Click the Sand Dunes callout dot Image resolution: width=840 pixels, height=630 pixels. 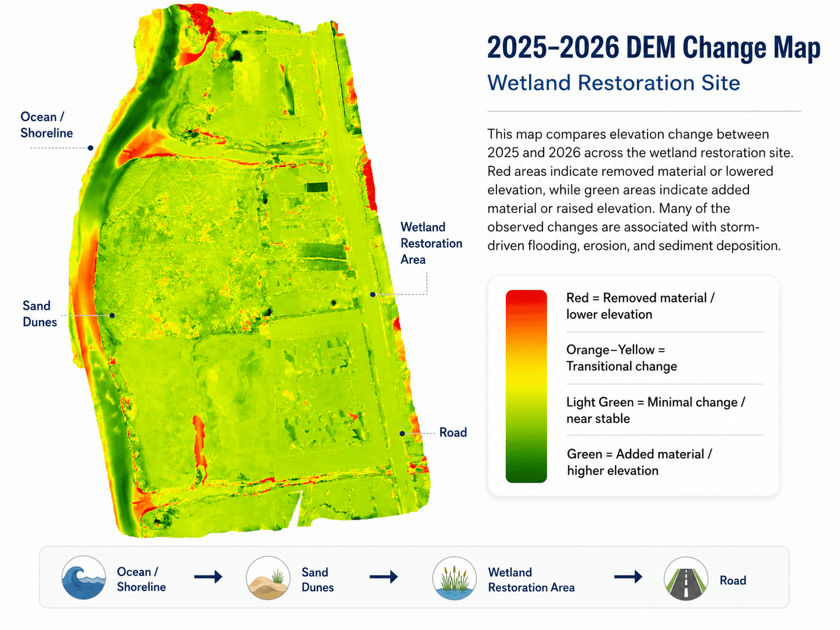(x=112, y=316)
